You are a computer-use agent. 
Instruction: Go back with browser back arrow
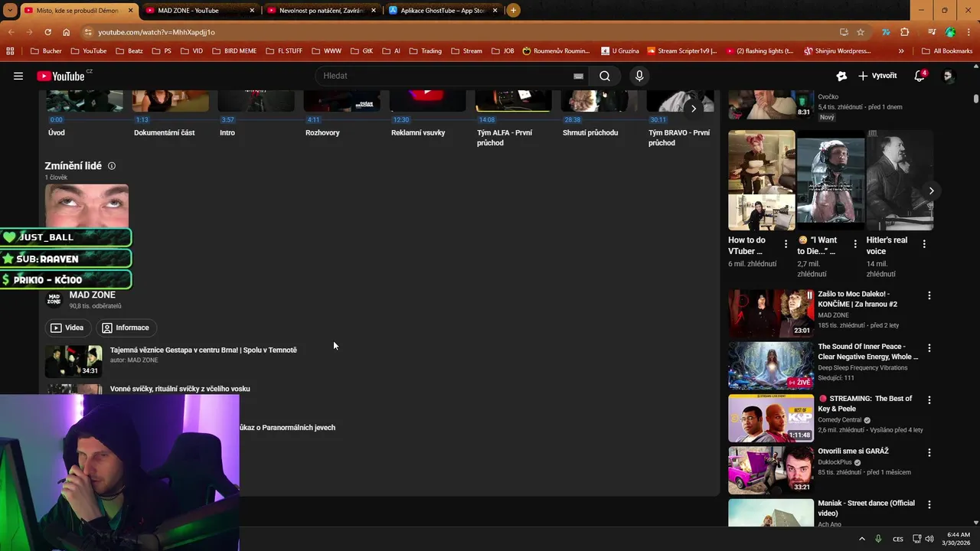(x=11, y=32)
